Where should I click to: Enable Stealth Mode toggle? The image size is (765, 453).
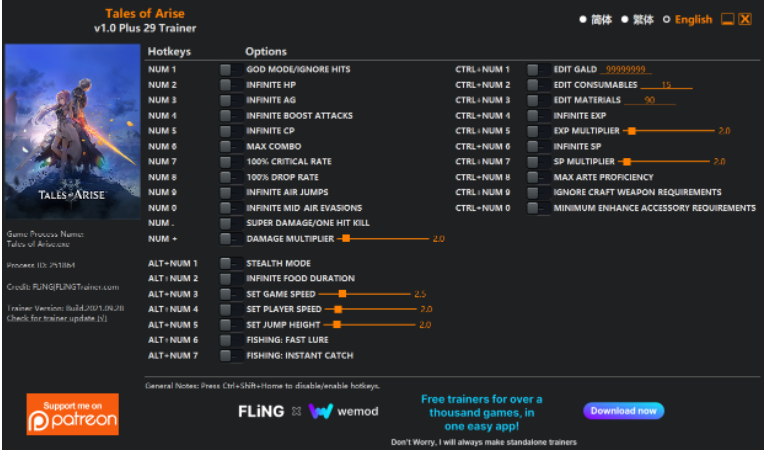[x=231, y=263]
